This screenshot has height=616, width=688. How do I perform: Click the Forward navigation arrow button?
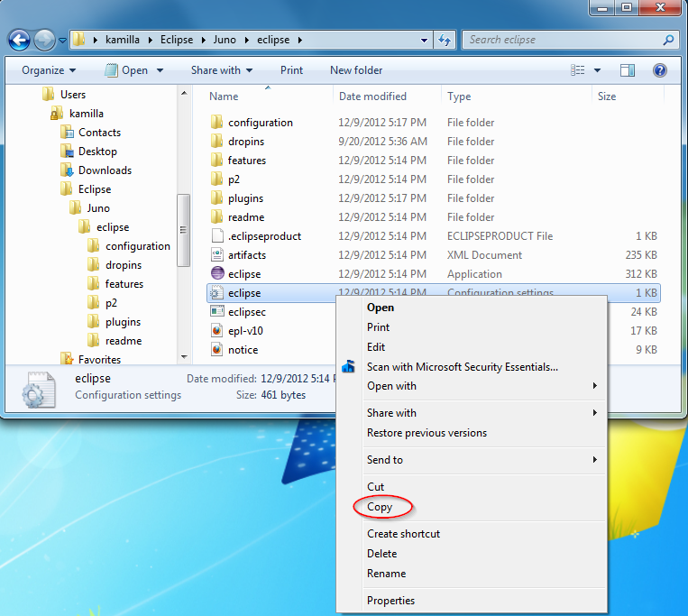coord(44,40)
